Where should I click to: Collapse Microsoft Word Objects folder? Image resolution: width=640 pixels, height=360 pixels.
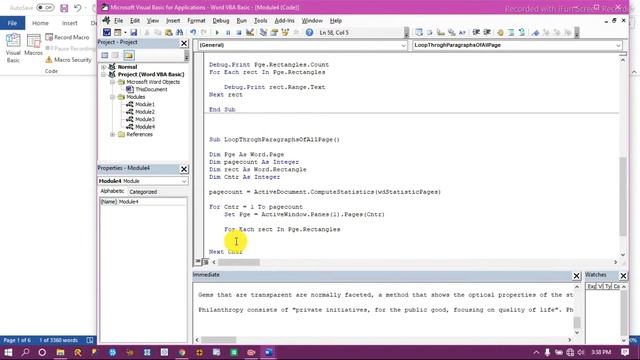pos(113,82)
